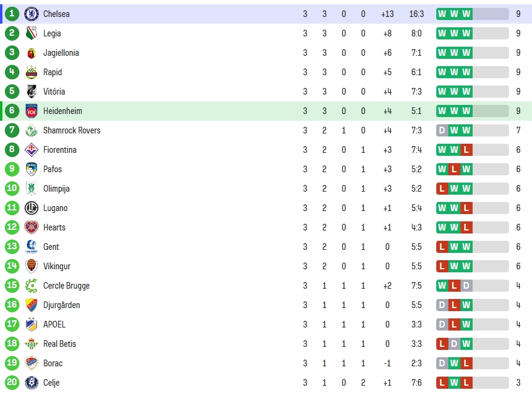Image resolution: width=532 pixels, height=393 pixels.
Task: Click the Celje club crest
Action: pos(32,383)
